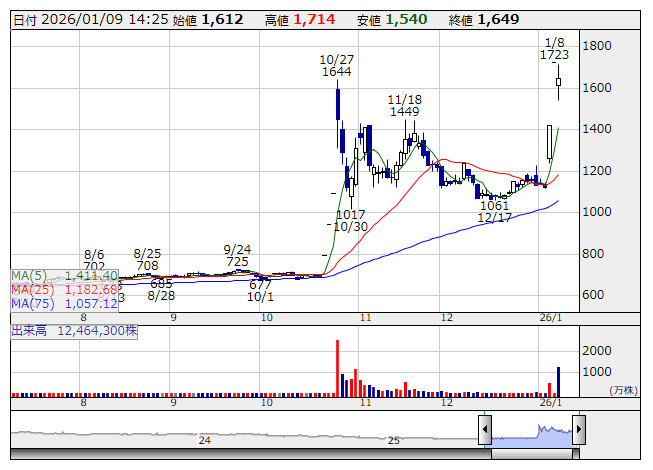Click the 出来高 volume label
This screenshot has height=470, width=653.
[x=74, y=329]
